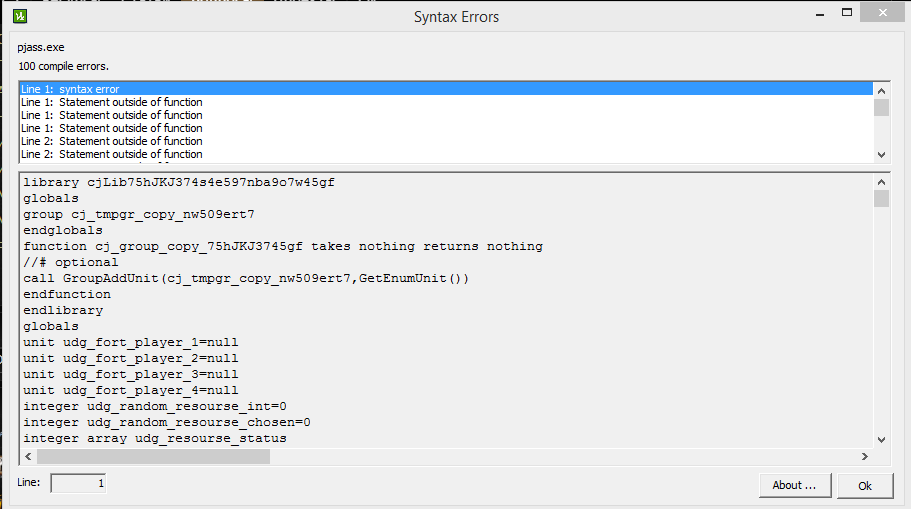Click the horizontal scrollbar thumb in the code pane
Viewport: 911px width, 509px height.
[x=152, y=456]
